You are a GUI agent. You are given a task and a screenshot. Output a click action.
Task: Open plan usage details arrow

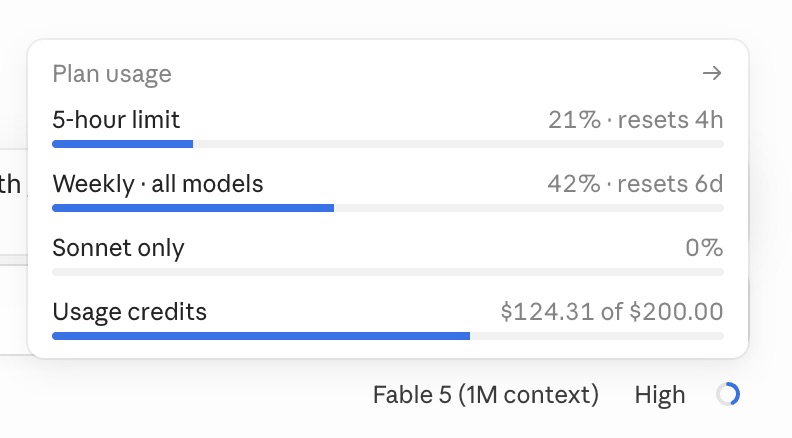712,73
